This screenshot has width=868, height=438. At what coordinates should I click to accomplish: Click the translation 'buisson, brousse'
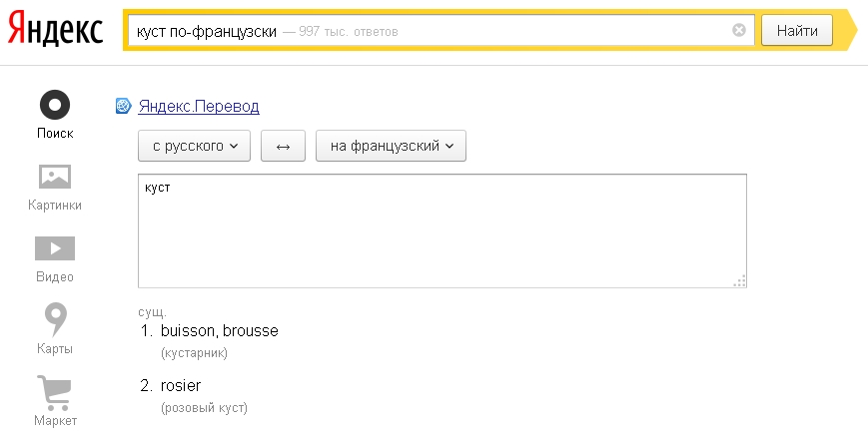219,331
